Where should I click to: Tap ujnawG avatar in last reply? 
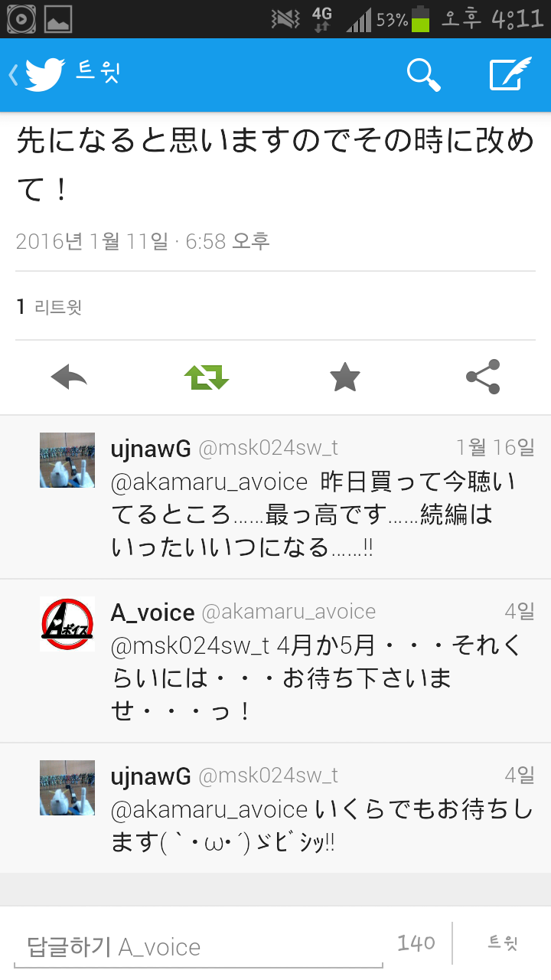(67, 788)
